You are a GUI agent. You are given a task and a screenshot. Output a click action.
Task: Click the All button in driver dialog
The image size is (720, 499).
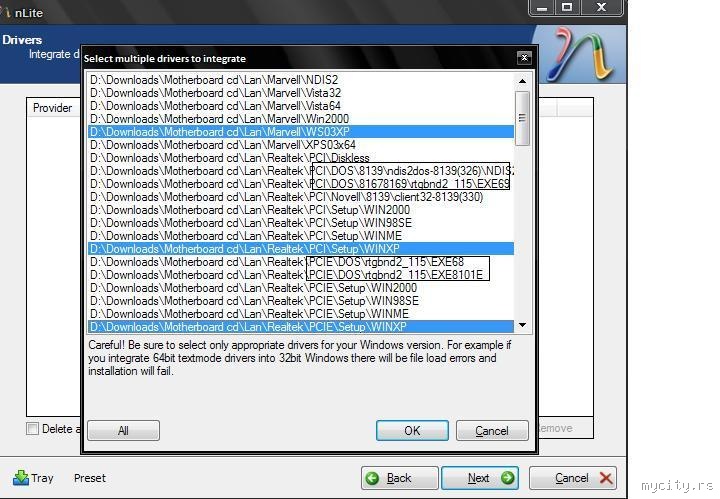124,431
